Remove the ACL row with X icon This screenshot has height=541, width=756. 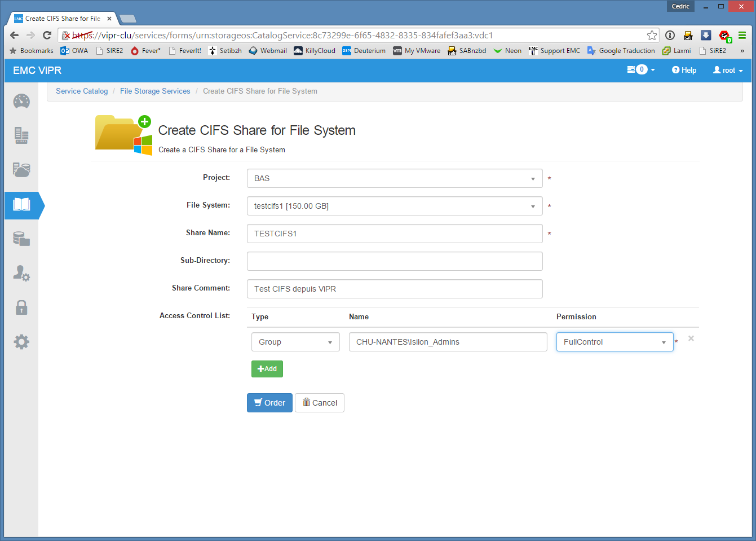pyautogui.click(x=691, y=338)
